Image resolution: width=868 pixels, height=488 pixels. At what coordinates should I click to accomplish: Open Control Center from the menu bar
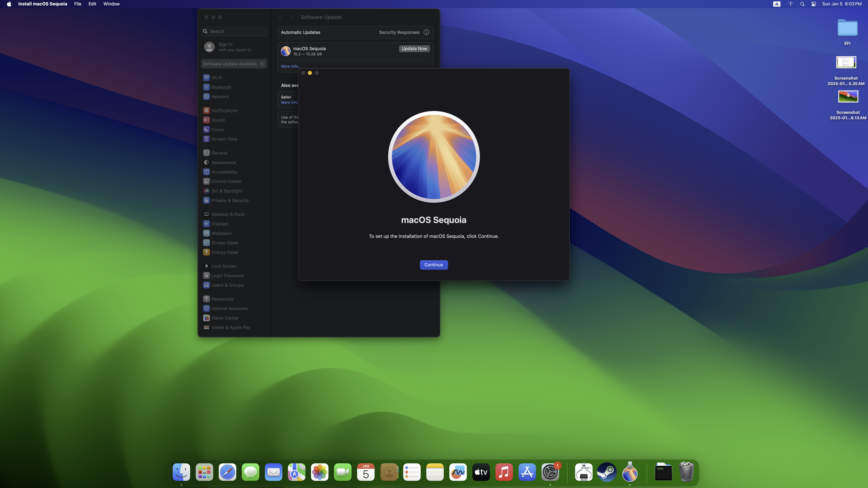click(x=813, y=4)
